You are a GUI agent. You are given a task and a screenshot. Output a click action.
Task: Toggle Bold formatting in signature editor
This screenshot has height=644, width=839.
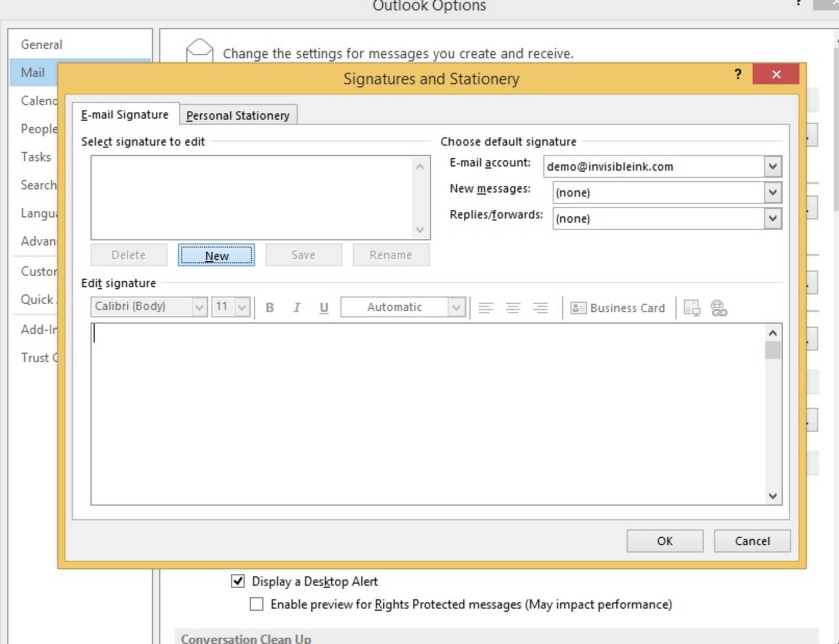point(270,308)
